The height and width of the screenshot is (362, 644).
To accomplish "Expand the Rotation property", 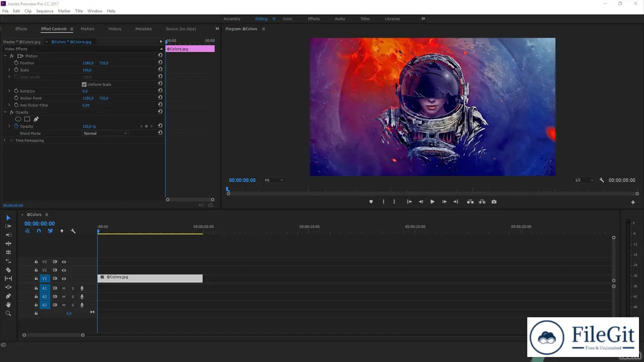I will click(x=9, y=91).
